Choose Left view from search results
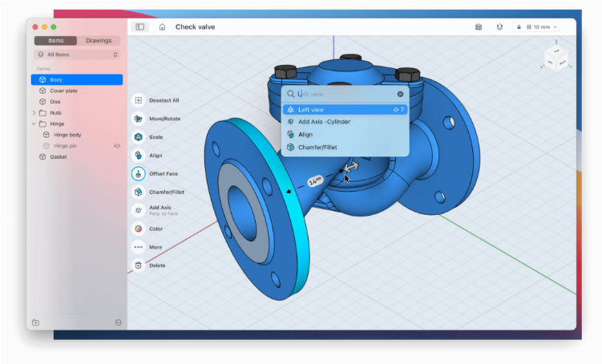This screenshot has width=602, height=364. [345, 109]
